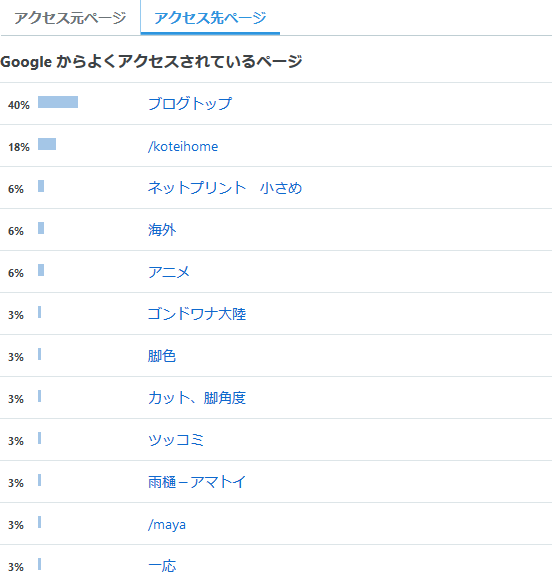This screenshot has height=586, width=552.
Task: Click the 海外 page link
Action: 162,229
